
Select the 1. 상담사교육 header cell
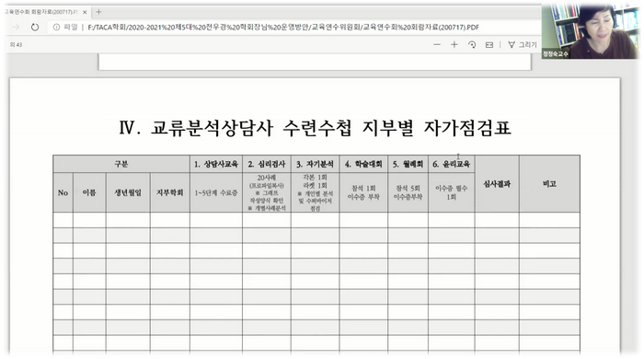(x=216, y=164)
